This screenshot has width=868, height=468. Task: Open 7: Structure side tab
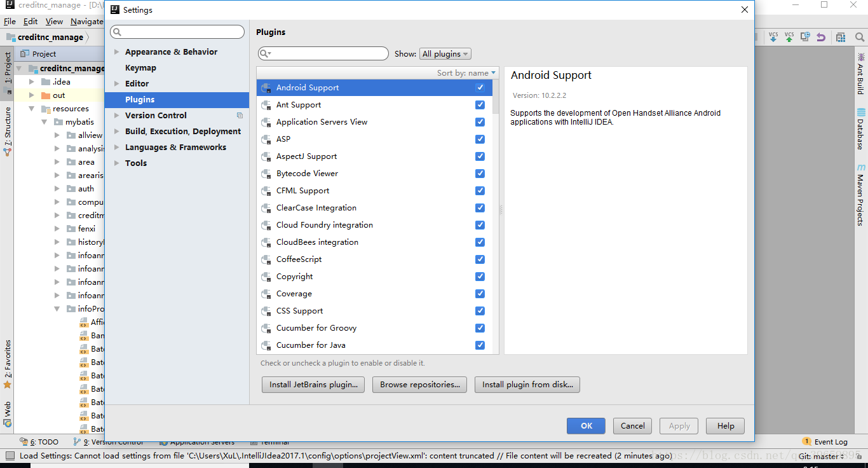(x=8, y=131)
